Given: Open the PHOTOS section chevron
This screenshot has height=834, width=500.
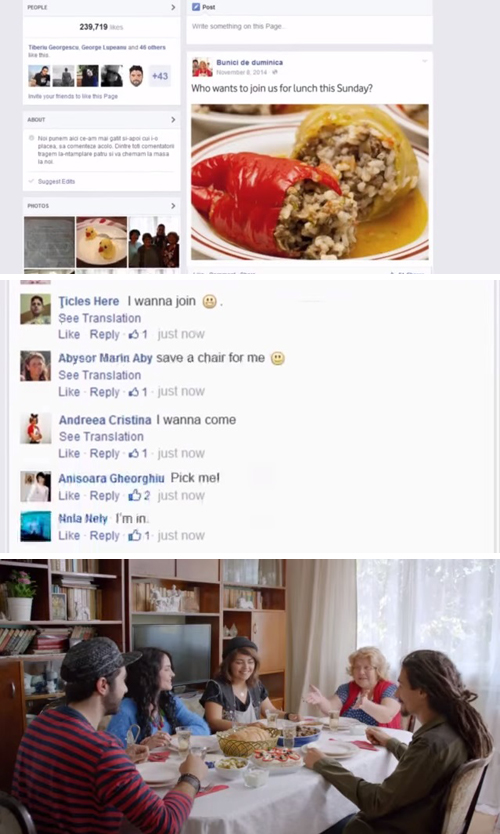Looking at the screenshot, I should click(x=173, y=206).
